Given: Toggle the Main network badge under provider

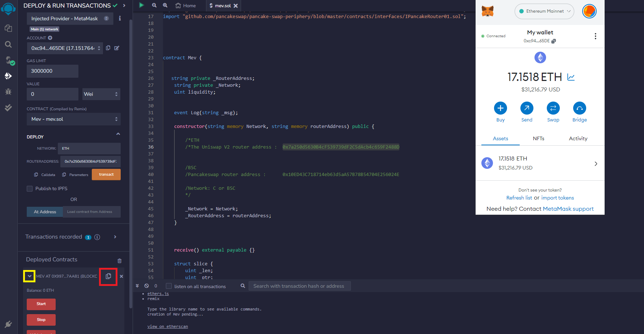Looking at the screenshot, I should [x=44, y=29].
